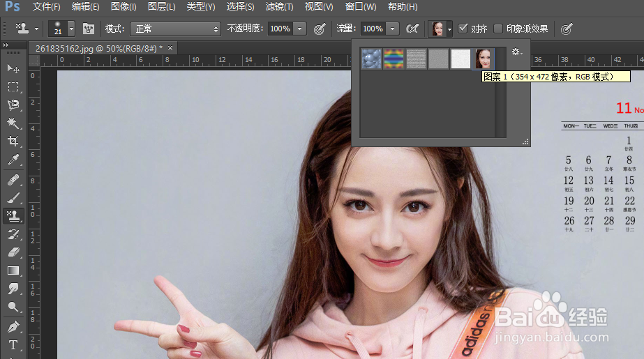Click the Ps application logo
This screenshot has width=644, height=359.
point(13,6)
